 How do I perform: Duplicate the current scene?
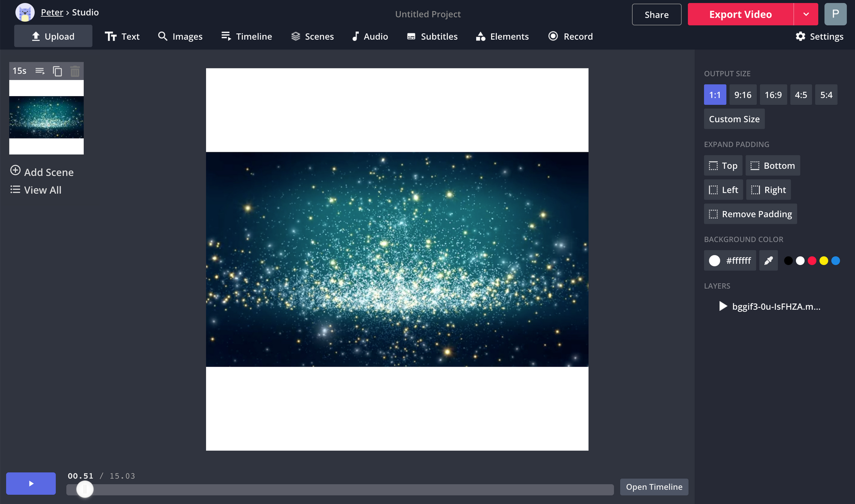57,71
